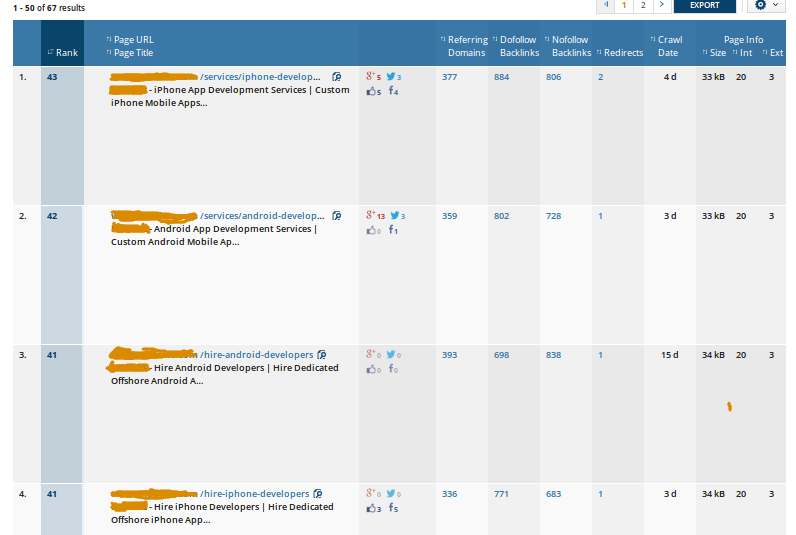This screenshot has width=796, height=535.
Task: Click Facebook likes thumb icon row 3
Action: click(372, 370)
